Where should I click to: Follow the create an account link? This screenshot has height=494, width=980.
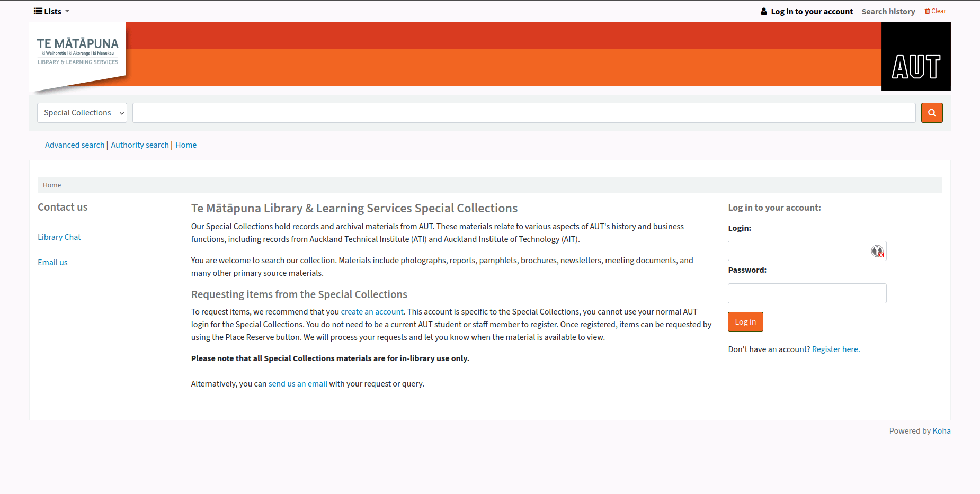pyautogui.click(x=372, y=312)
